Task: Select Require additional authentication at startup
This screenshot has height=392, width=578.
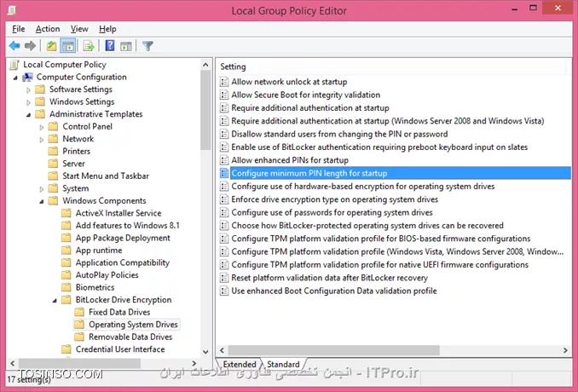Action: [310, 108]
